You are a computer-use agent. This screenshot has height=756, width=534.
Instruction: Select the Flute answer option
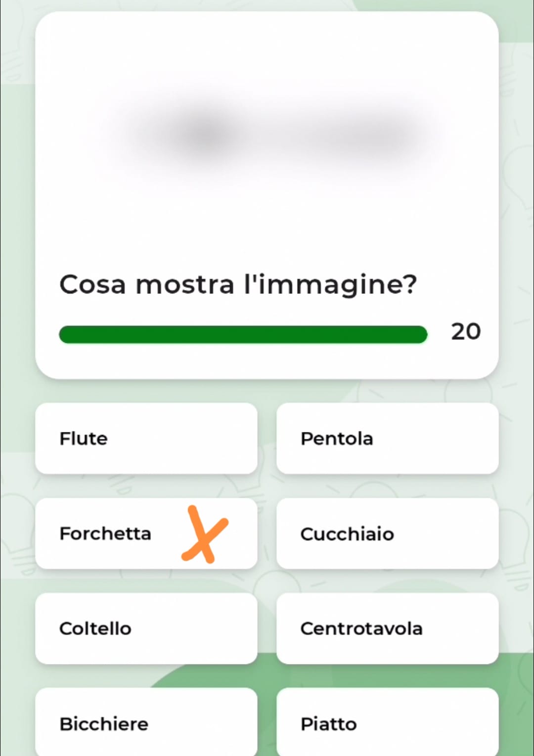[146, 438]
